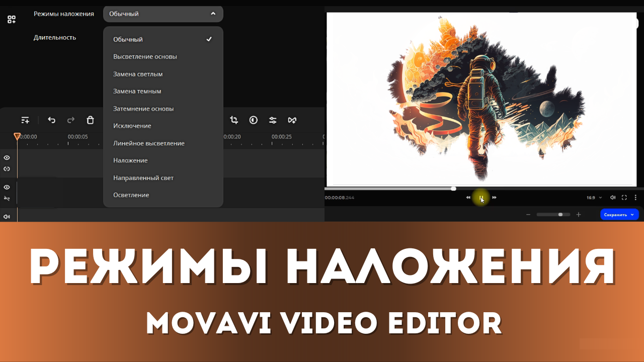Toggle mute on the lower video track
The image size is (644, 362).
click(x=7, y=199)
